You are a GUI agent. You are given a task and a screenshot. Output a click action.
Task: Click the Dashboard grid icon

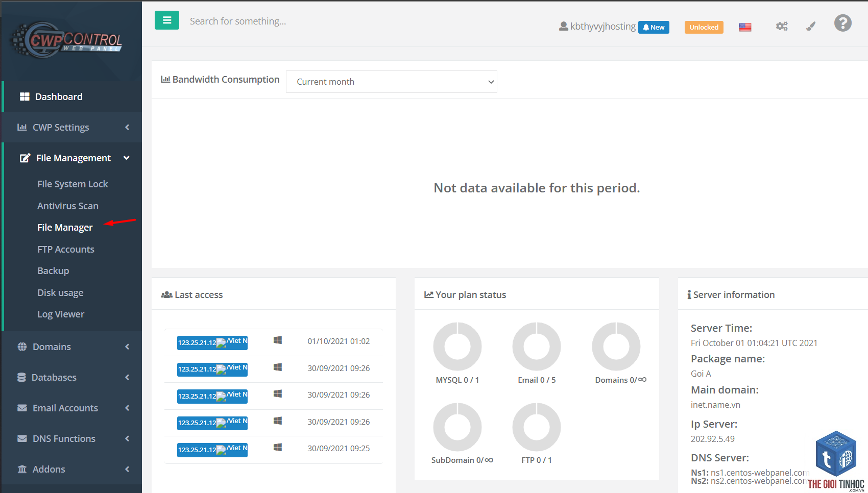click(25, 96)
